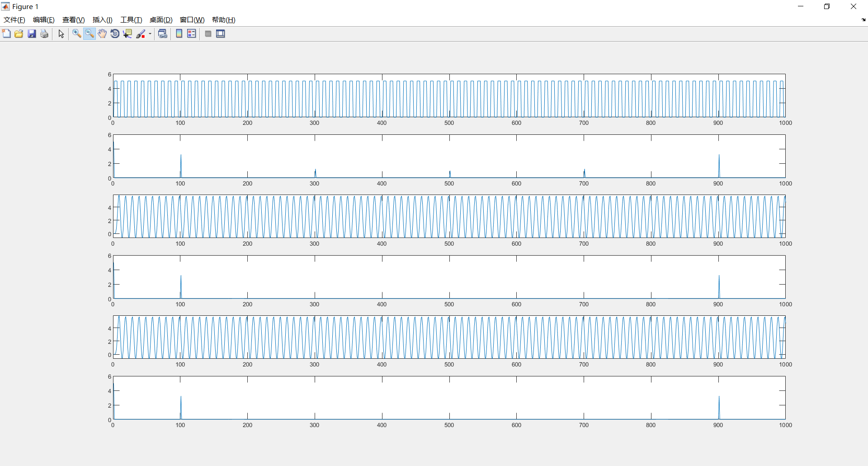This screenshot has height=466, width=868.
Task: Open the 窗口(W) window menu
Action: click(x=192, y=19)
